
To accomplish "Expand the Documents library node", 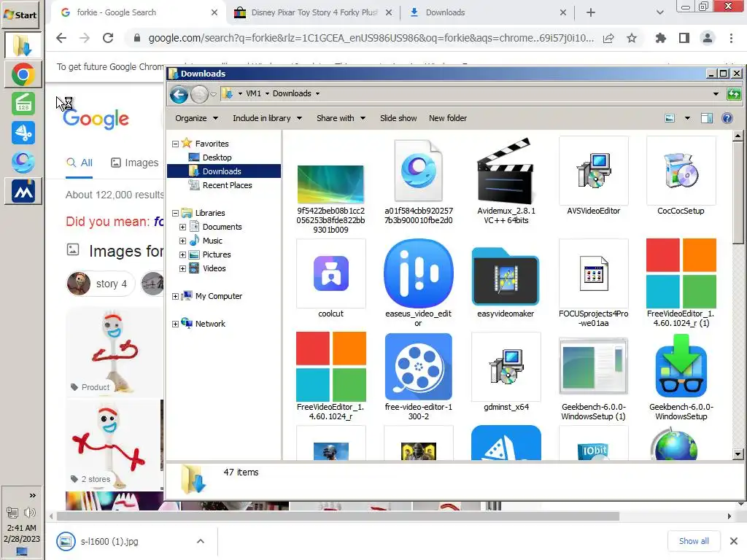I will pyautogui.click(x=182, y=227).
